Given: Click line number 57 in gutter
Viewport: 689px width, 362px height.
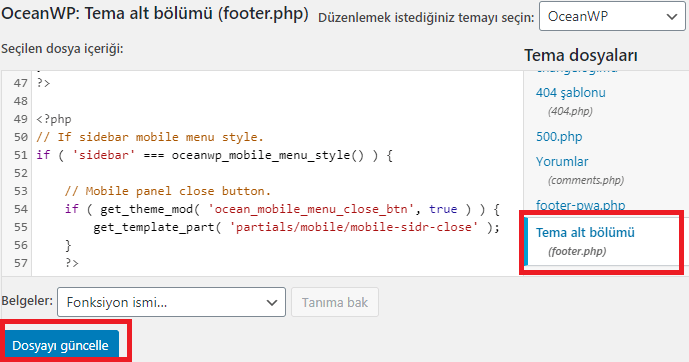Looking at the screenshot, I should (20, 263).
